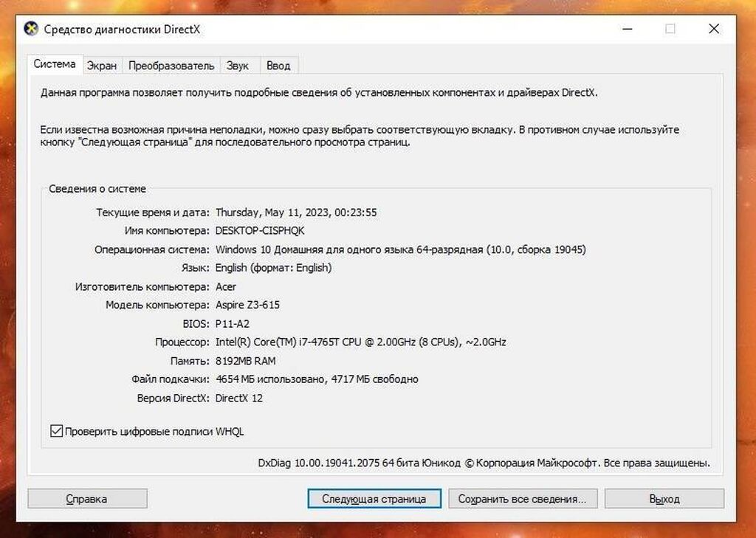Viewport: 756px width, 538px height.
Task: Click the DirectX diagnostic icon in title bar
Action: tap(31, 30)
